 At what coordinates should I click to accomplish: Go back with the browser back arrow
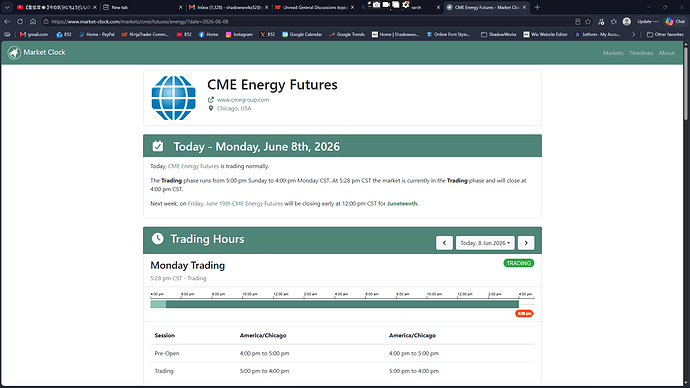pyautogui.click(x=7, y=22)
